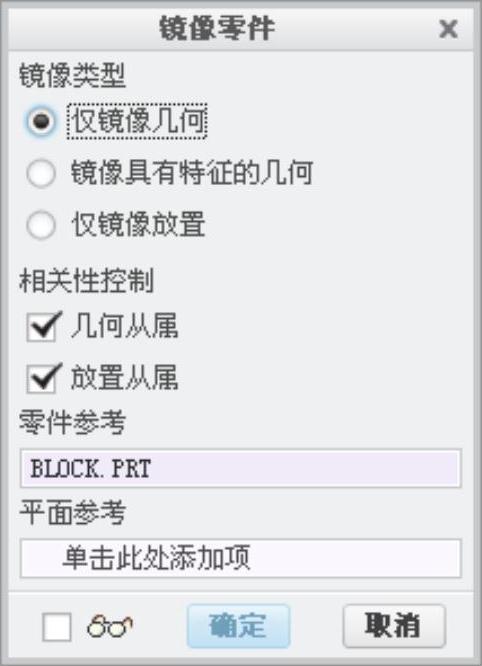Select the 镜像具有特征的几何 radio circle
Screen dimensions: 482x666
tap(41, 173)
